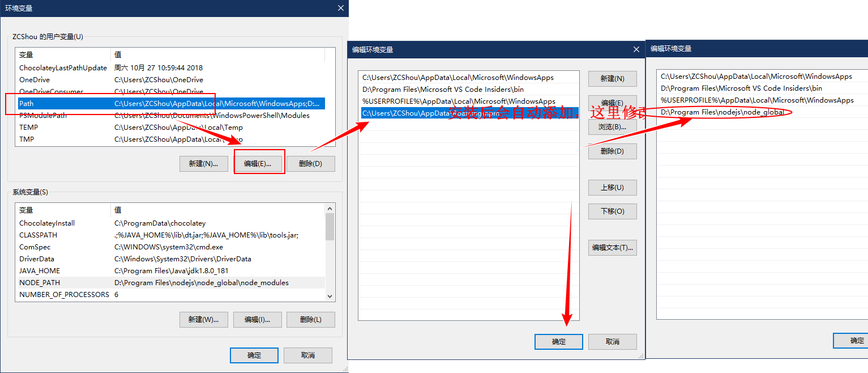Click 删除(D) under user variables
The height and width of the screenshot is (373, 868).
pos(310,164)
